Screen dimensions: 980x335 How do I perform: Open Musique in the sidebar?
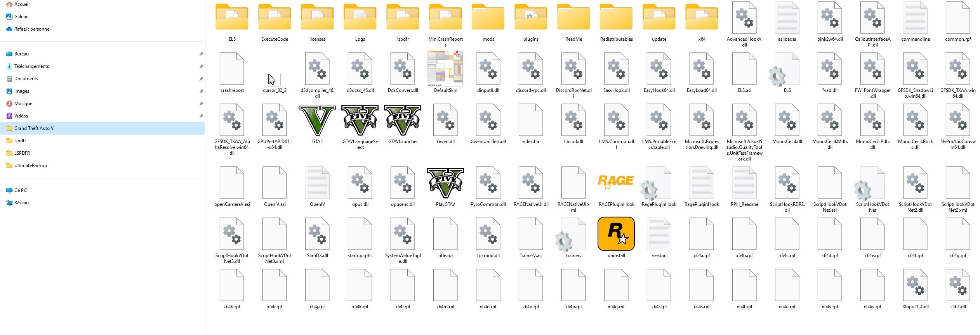[23, 104]
